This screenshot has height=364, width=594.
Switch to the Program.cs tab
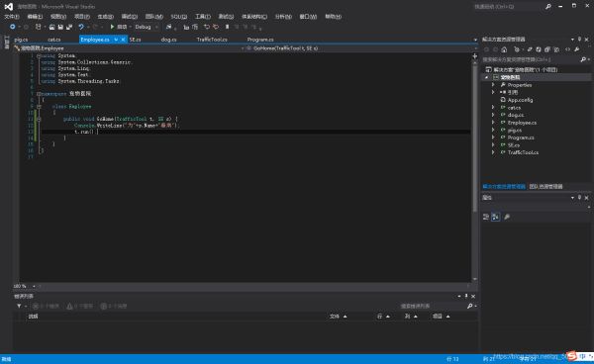[260, 40]
